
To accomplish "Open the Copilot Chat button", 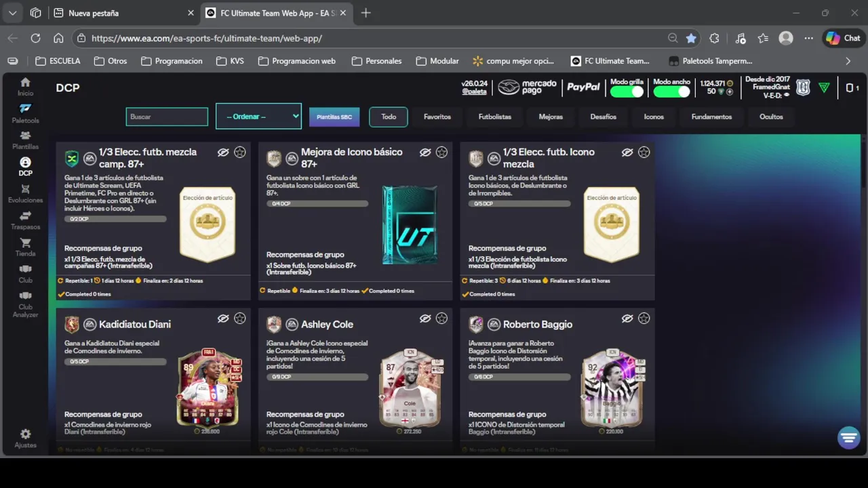I will tap(843, 39).
